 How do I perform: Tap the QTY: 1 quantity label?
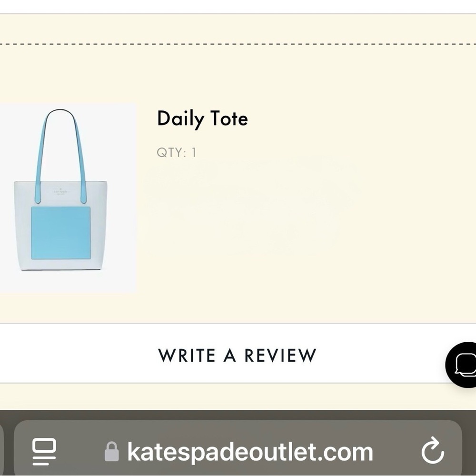(x=176, y=152)
